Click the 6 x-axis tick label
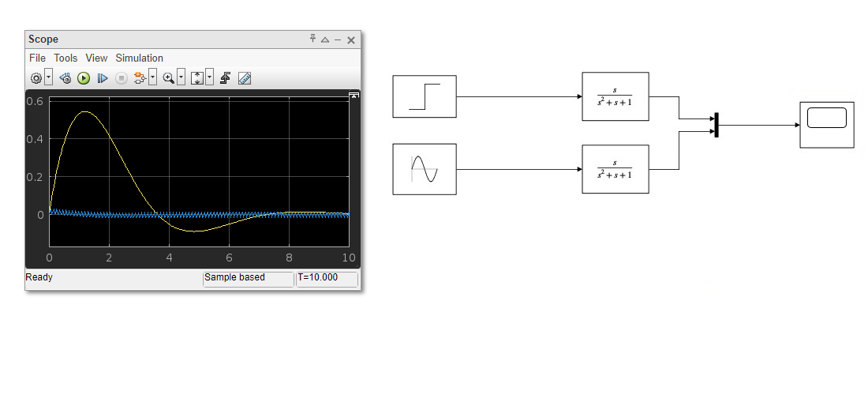The width and height of the screenshot is (868, 410). click(229, 258)
